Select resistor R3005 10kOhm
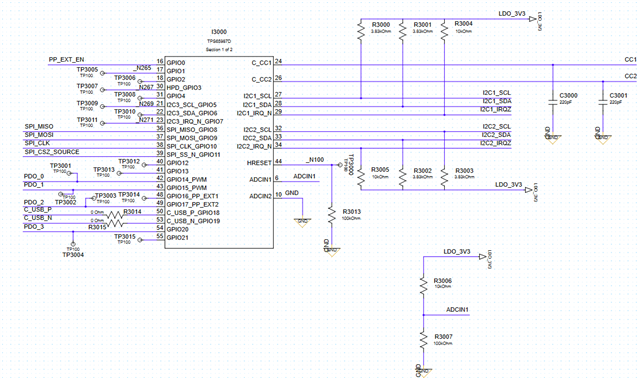This screenshot has width=640, height=379. coord(361,178)
